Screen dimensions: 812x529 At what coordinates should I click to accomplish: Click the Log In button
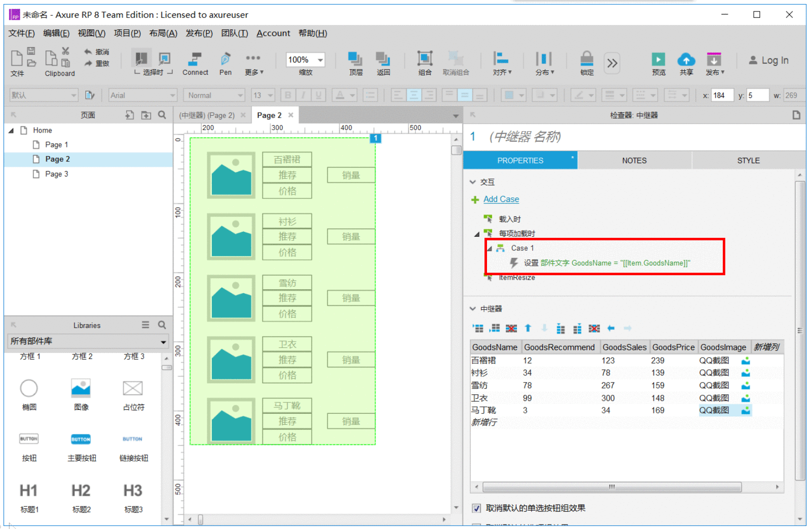coord(769,60)
